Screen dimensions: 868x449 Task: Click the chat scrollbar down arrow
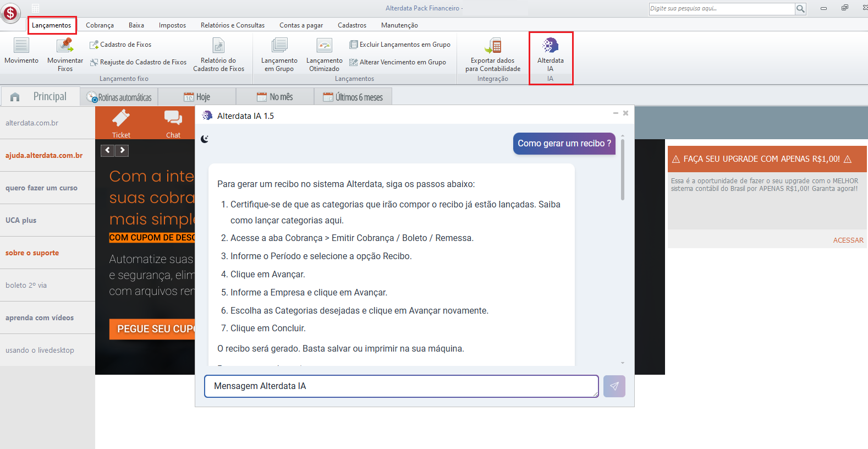623,363
